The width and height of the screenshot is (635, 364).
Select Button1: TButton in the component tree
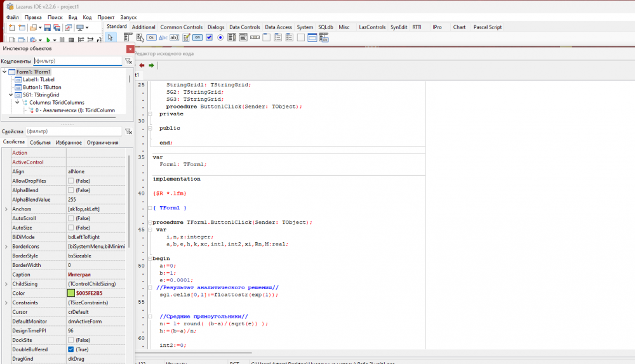click(42, 87)
